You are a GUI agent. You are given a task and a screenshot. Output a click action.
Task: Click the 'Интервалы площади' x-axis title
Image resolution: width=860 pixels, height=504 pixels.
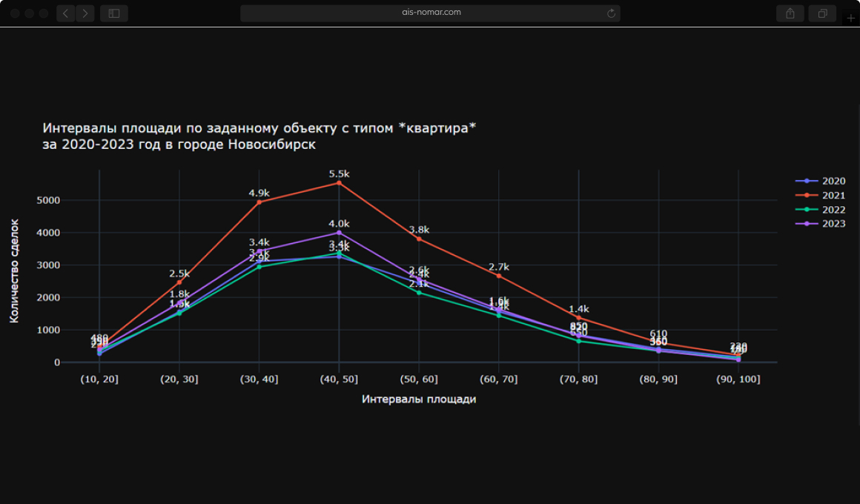click(x=419, y=399)
